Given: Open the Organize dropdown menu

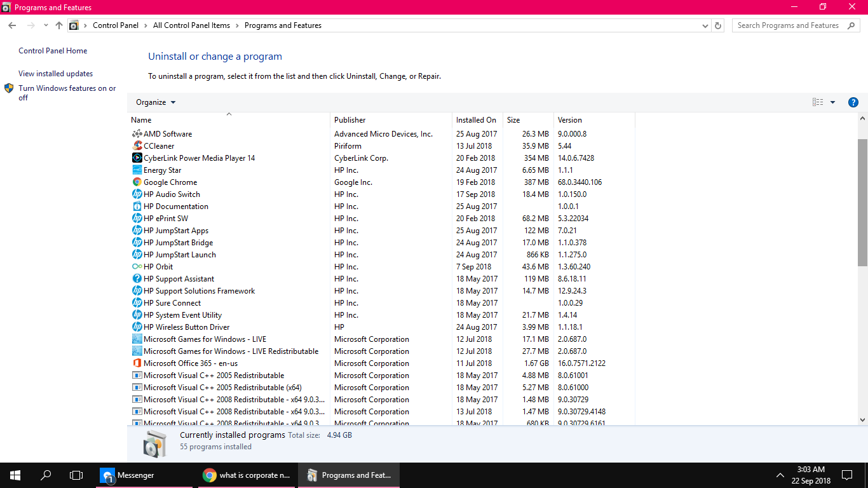Looking at the screenshot, I should (x=156, y=102).
